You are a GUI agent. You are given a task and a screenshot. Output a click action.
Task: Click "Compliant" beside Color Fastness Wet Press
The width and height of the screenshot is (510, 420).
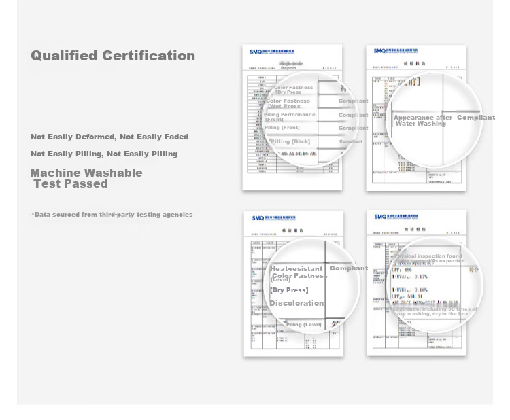[x=353, y=101]
